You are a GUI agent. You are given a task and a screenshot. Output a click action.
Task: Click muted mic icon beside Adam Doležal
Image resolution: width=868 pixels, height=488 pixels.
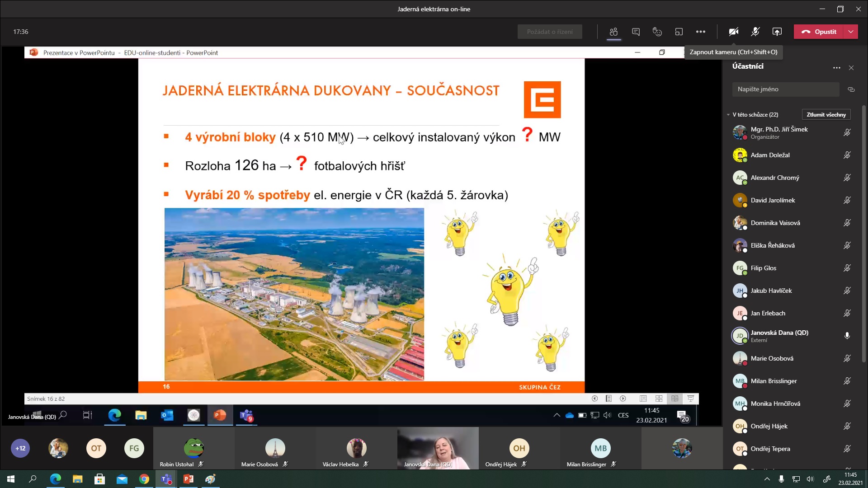[x=847, y=155]
